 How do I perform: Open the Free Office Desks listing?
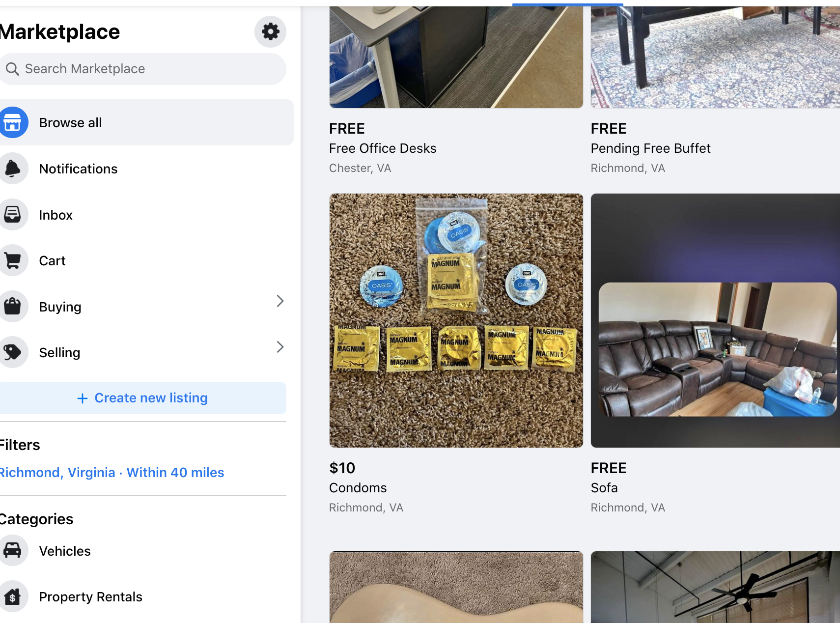[383, 148]
